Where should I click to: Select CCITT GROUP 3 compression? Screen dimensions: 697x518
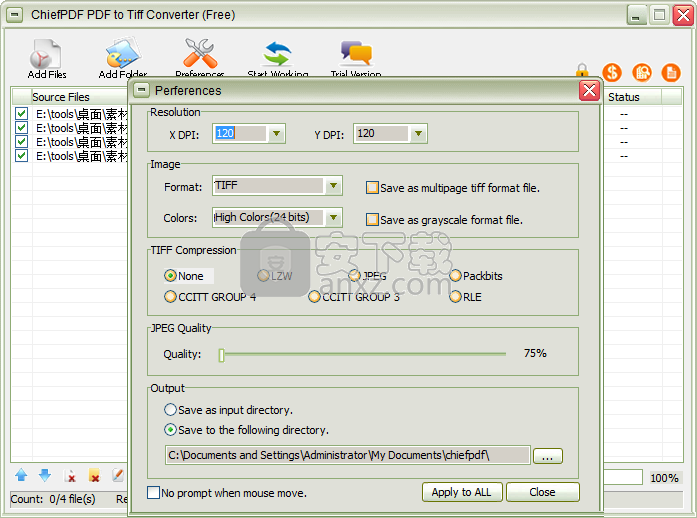coord(314,297)
